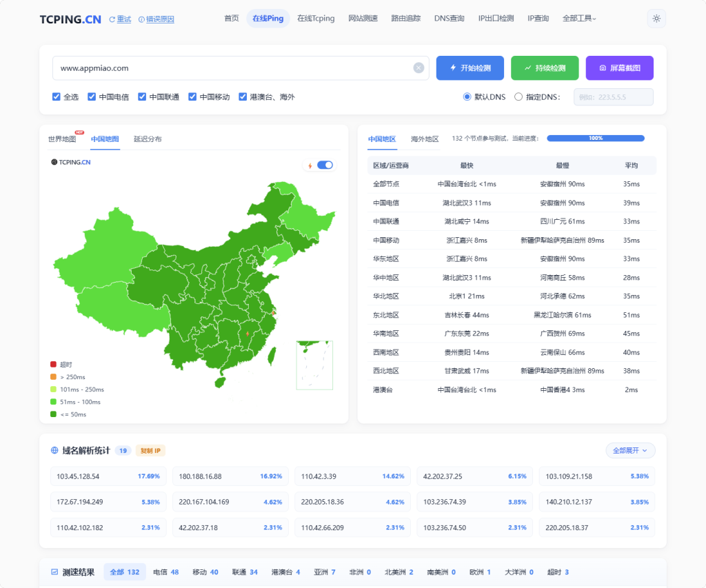Screen dimensions: 706x588
Task: Toggle the map animation switch
Action: pyautogui.click(x=325, y=165)
